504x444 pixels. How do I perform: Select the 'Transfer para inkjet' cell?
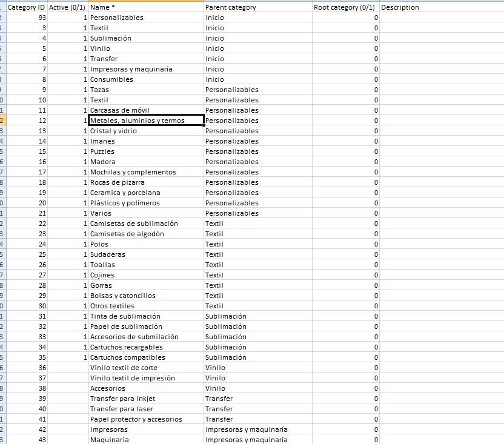coord(146,398)
